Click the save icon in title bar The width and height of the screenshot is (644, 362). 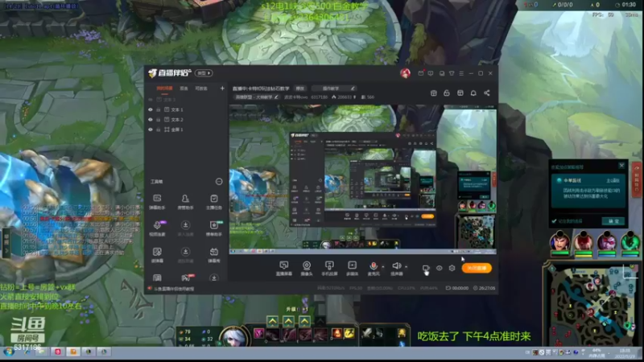(x=441, y=73)
